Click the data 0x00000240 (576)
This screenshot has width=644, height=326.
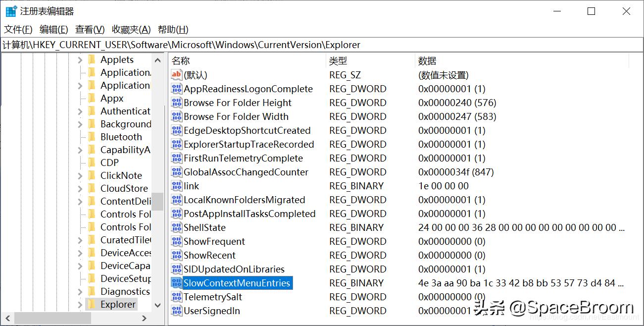[457, 103]
